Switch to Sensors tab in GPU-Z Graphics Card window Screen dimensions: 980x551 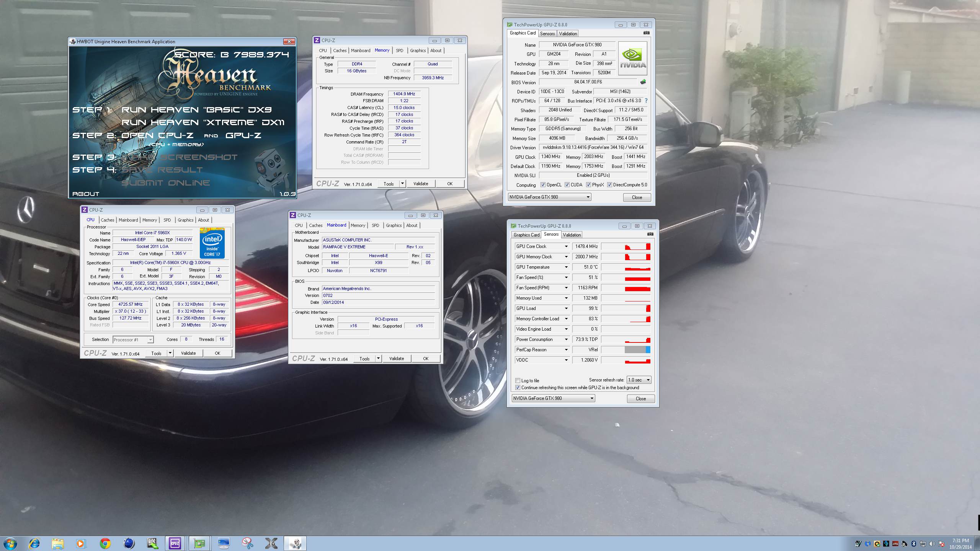pos(547,34)
